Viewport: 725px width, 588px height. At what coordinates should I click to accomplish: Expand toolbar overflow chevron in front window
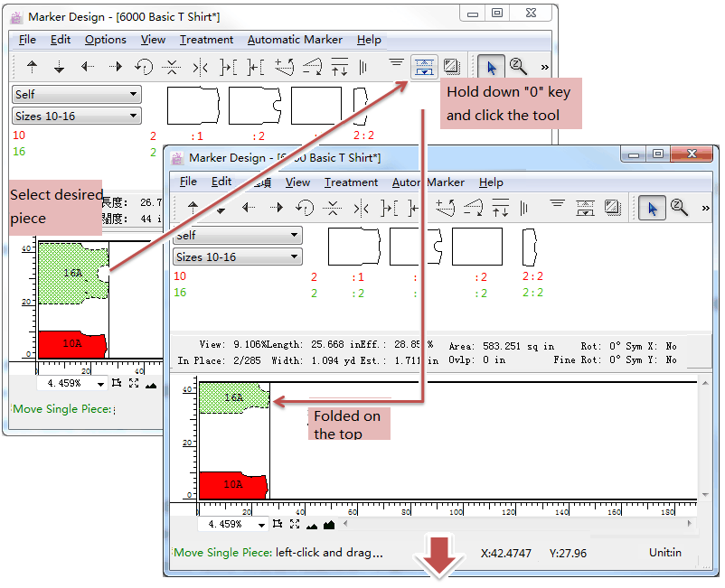(x=704, y=208)
